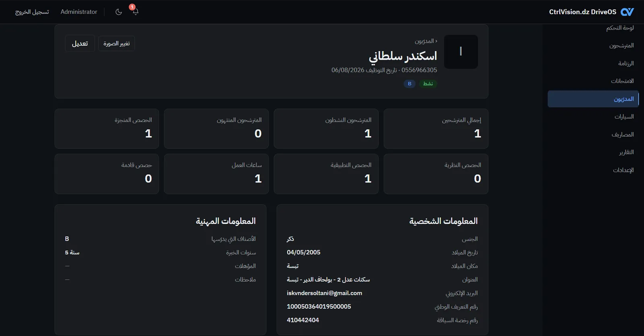644x336 pixels.
Task: Click the taught category value B
Action: 67,239
